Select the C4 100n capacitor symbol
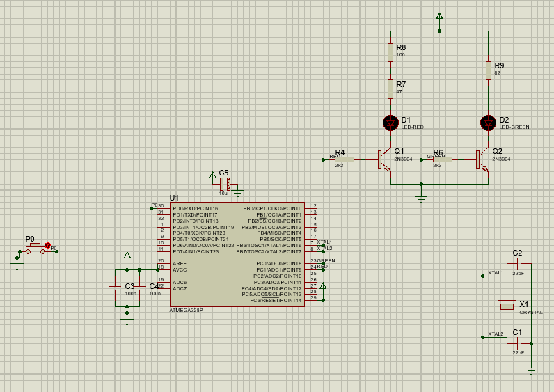The width and height of the screenshot is (554, 392). pos(140,288)
